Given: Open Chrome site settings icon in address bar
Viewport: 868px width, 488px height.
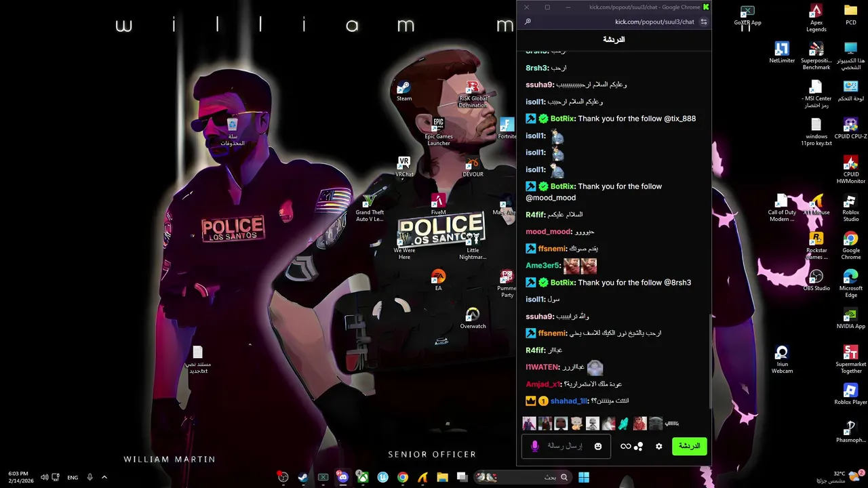Looking at the screenshot, I should click(x=704, y=22).
